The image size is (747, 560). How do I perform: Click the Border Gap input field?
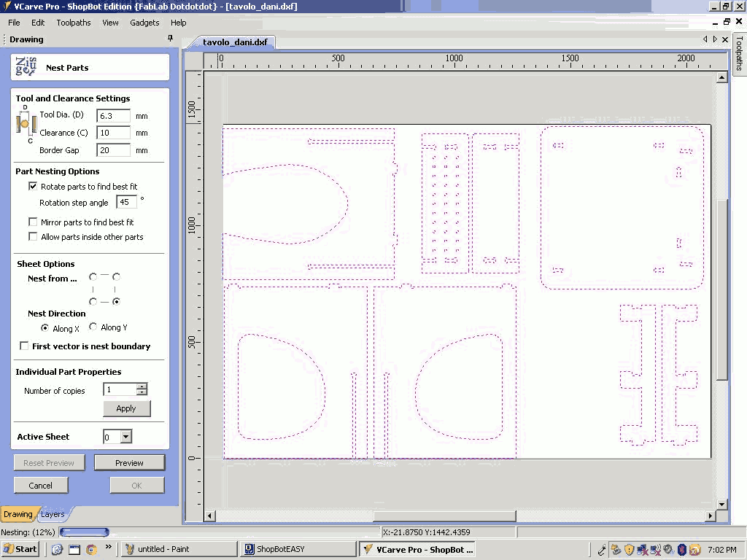click(113, 150)
